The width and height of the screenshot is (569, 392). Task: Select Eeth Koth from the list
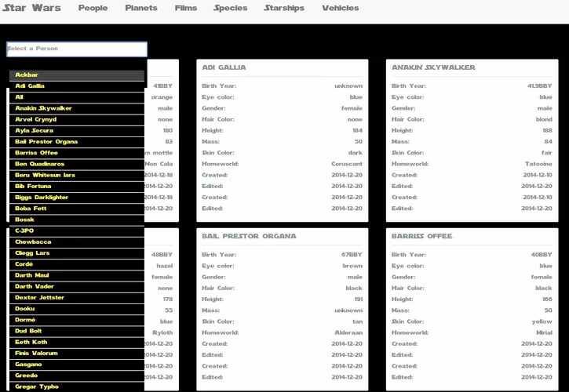[77, 343]
